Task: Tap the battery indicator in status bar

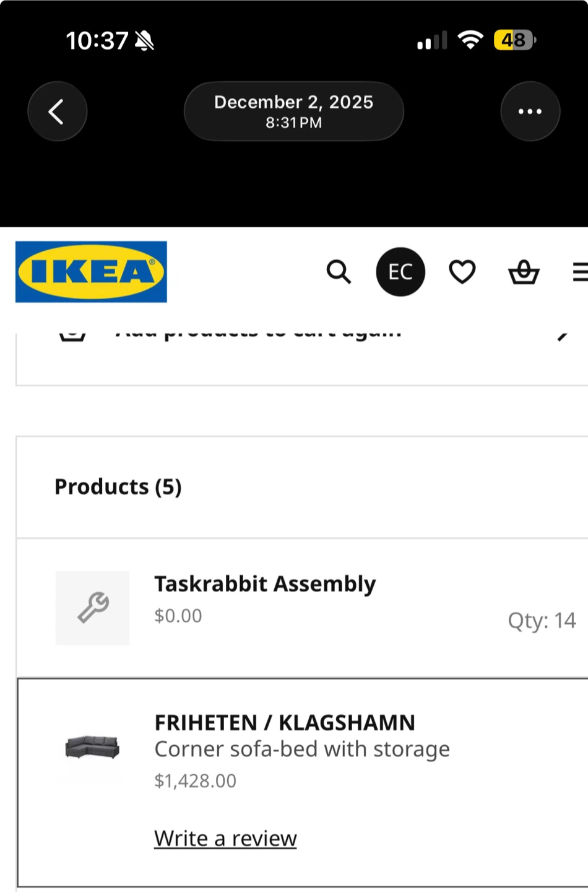Action: click(514, 40)
